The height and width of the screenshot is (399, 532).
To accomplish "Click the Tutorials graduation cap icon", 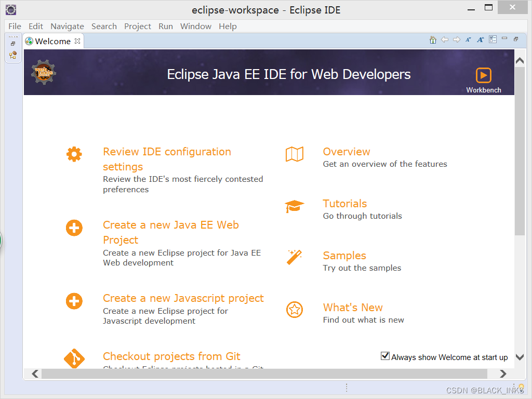I will (x=295, y=206).
